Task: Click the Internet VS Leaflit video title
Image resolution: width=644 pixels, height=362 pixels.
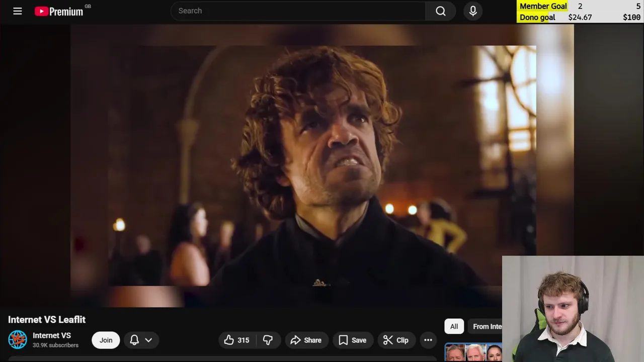Action: (47, 320)
